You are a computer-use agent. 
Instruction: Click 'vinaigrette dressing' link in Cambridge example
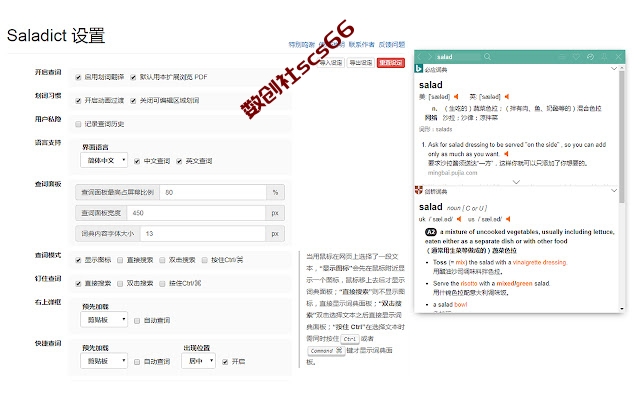click(540, 262)
